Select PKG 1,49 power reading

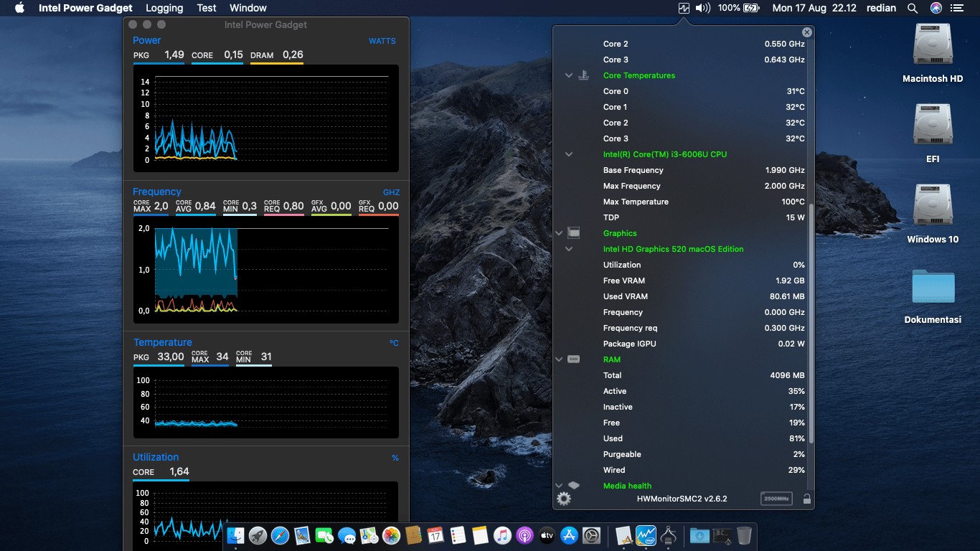(159, 55)
